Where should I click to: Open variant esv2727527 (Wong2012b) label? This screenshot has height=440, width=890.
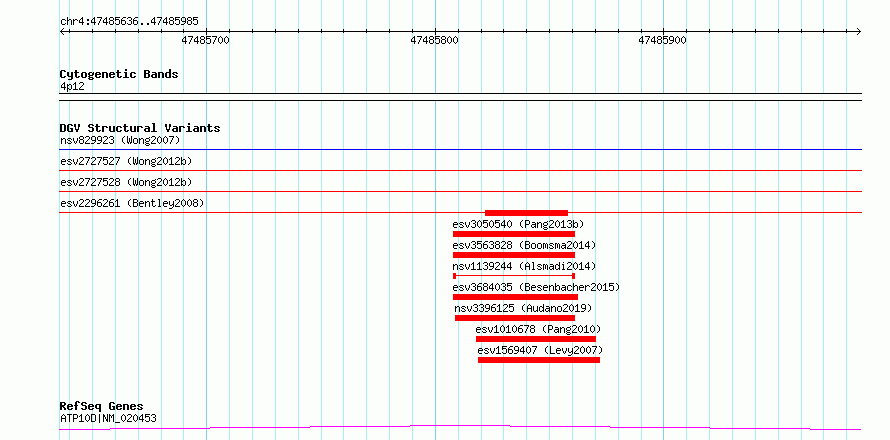click(x=126, y=161)
